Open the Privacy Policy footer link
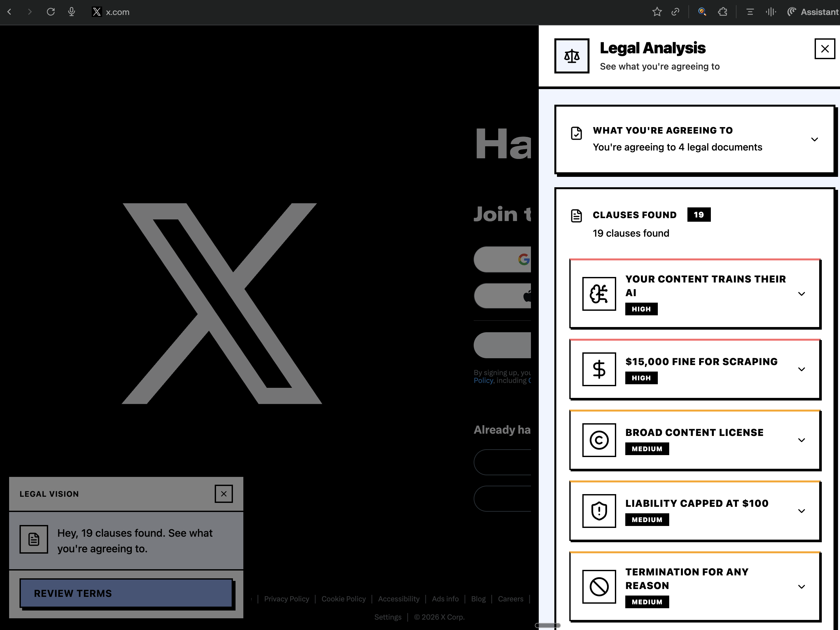 [x=286, y=599]
